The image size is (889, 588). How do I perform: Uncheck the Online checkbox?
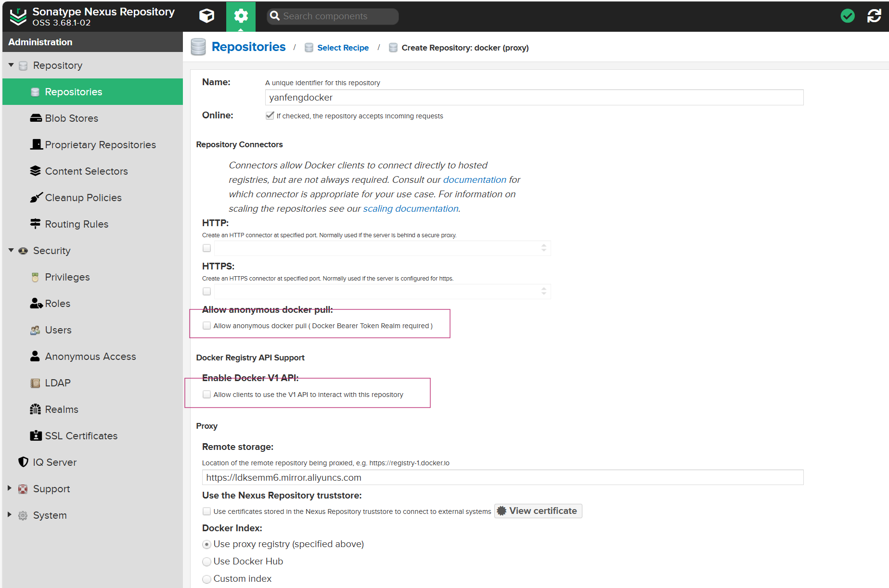[x=270, y=115]
